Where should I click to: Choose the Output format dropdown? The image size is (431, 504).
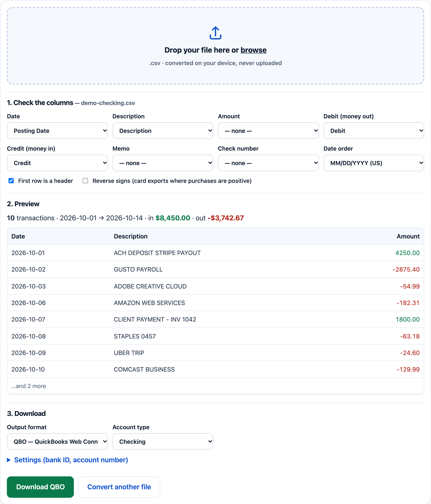point(57,442)
